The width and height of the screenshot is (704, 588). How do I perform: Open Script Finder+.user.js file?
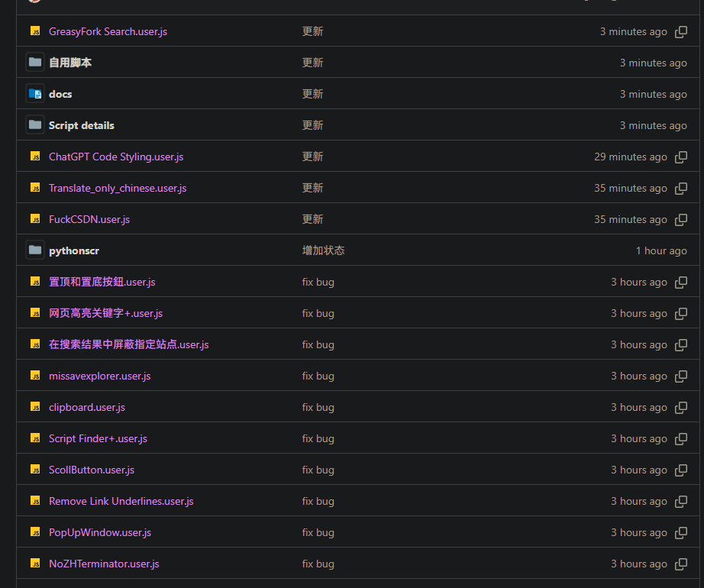(98, 438)
